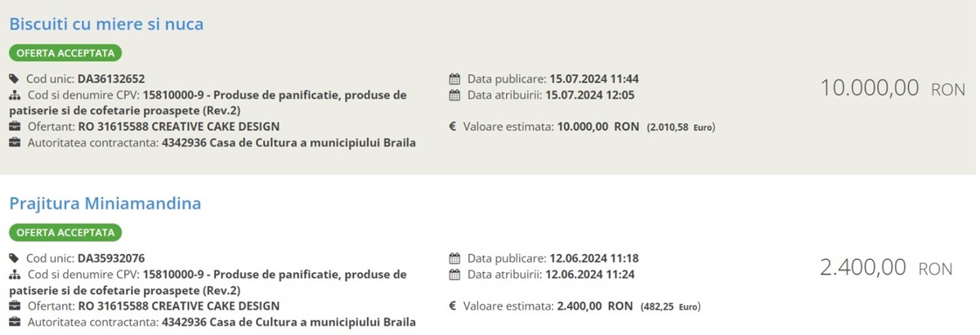Click the CPV hierarchy icon in Biscuiti listing

[16, 96]
